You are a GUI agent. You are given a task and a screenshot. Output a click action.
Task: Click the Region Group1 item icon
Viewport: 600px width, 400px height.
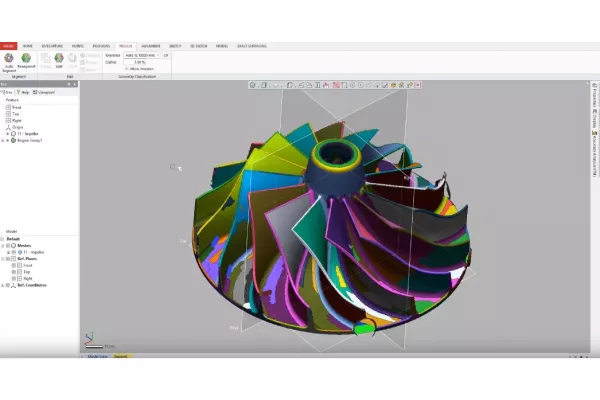12,140
